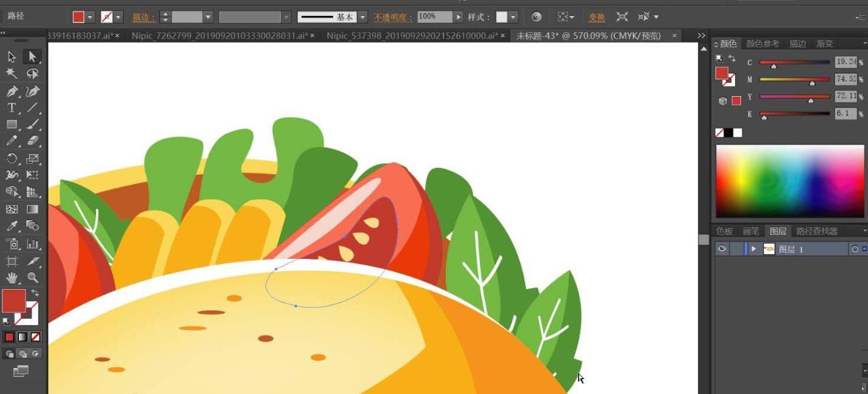Viewport: 868px width, 394px height.
Task: Select the Rectangle tool
Action: (x=11, y=124)
